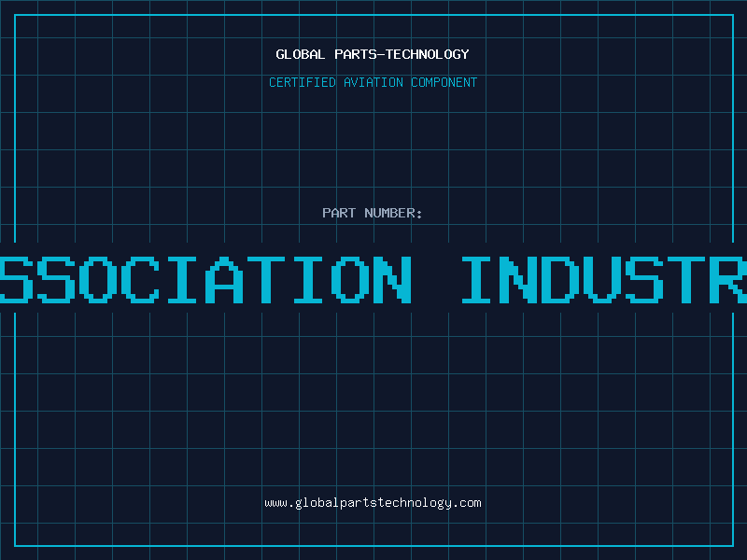
Task: Click the large SSOCIATION INDUSTR text
Action: pos(373,279)
